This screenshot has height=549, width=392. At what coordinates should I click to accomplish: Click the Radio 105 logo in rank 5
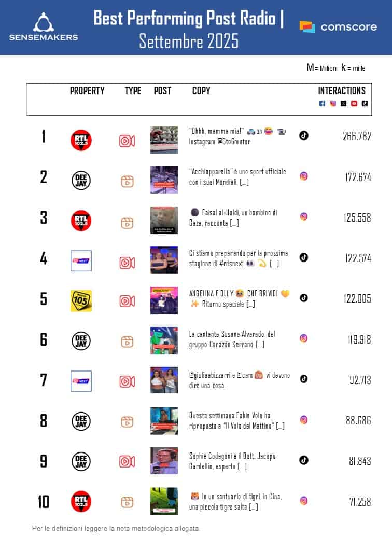tap(81, 301)
